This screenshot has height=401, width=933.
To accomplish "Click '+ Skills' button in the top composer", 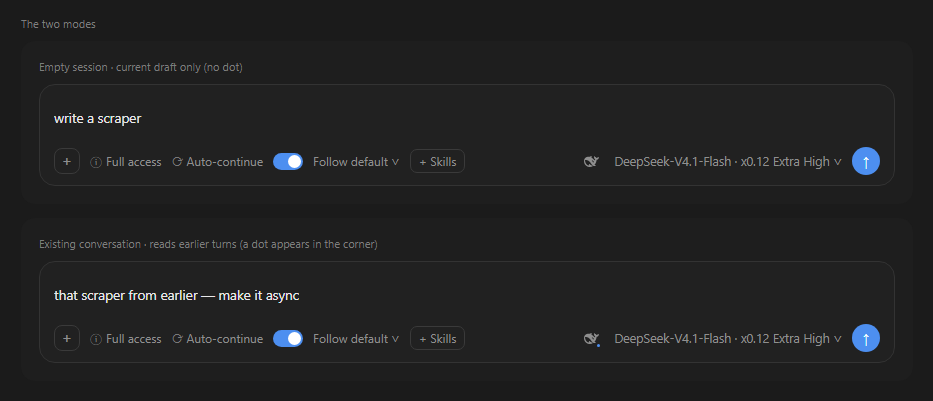I will coord(437,161).
